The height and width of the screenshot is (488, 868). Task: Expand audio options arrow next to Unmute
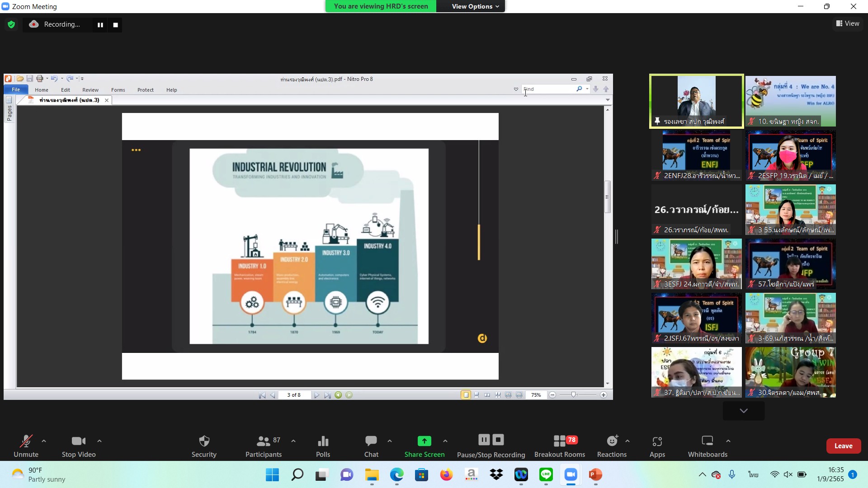tap(44, 441)
